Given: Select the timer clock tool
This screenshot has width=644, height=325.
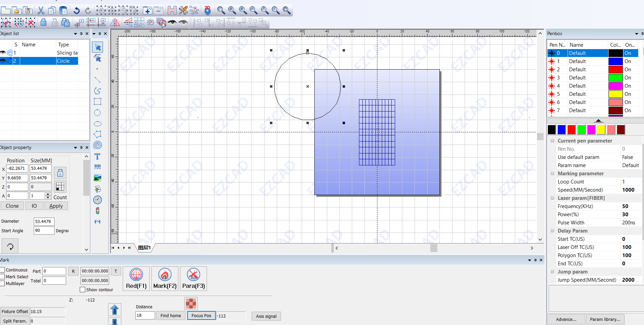Looking at the screenshot, I should tap(98, 200).
